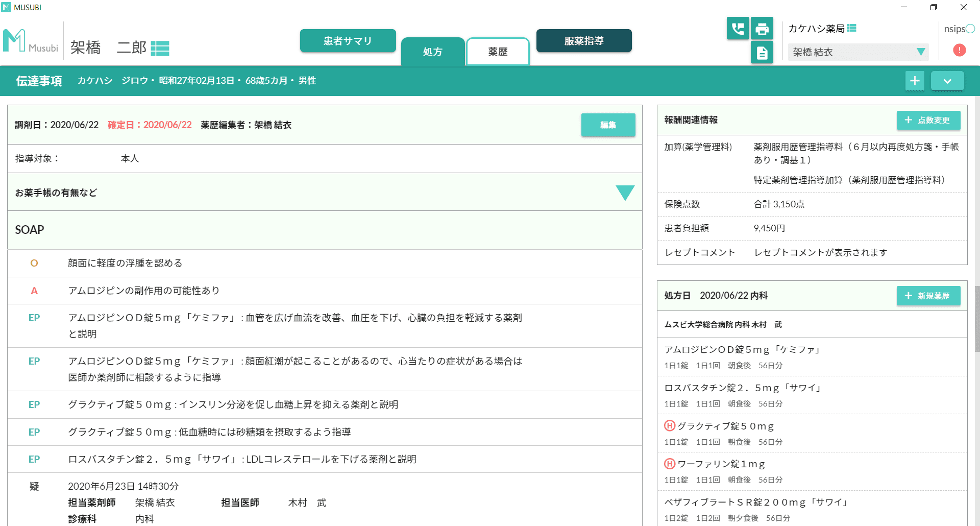Click the 報酬関連情報 panel heading
The width and height of the screenshot is (980, 526).
pyautogui.click(x=691, y=120)
